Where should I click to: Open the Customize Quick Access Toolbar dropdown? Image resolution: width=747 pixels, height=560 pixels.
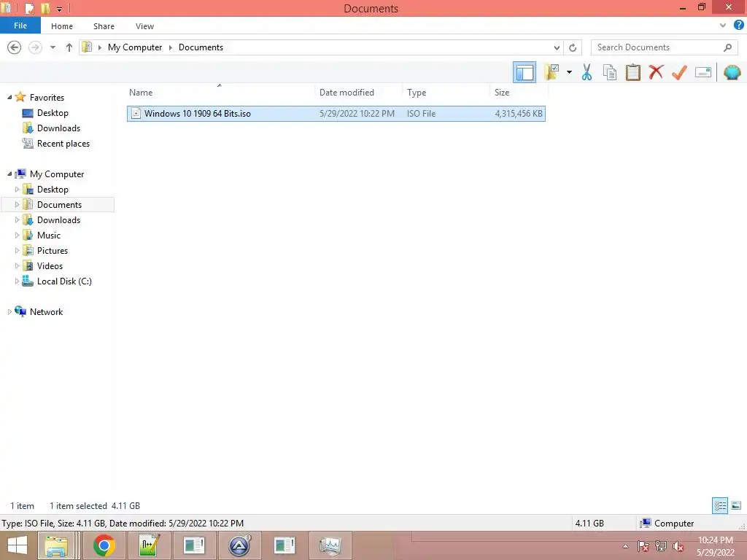[x=60, y=9]
